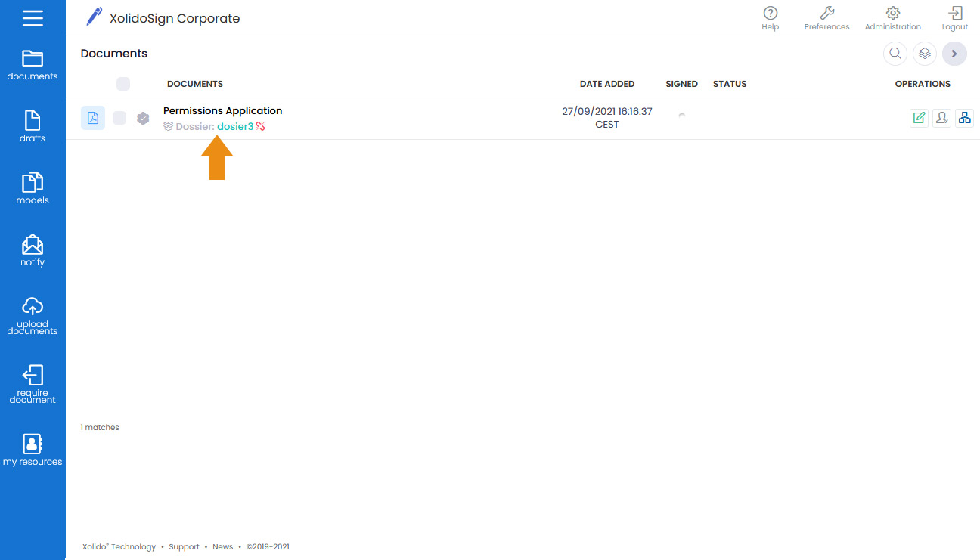
Task: Open document search
Action: (895, 54)
